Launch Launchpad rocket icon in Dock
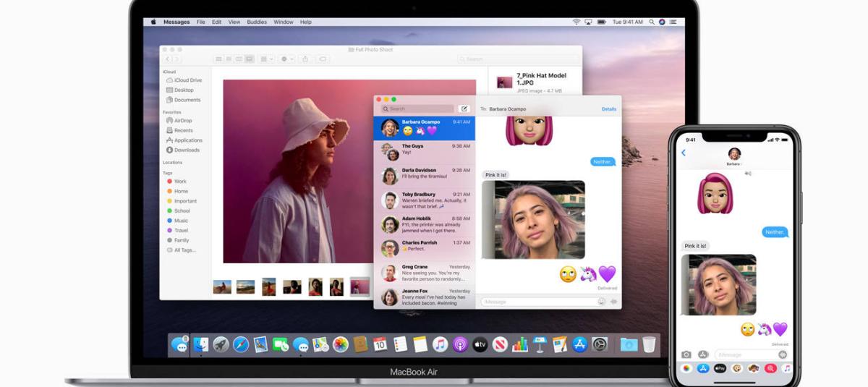The width and height of the screenshot is (868, 387). 221,344
